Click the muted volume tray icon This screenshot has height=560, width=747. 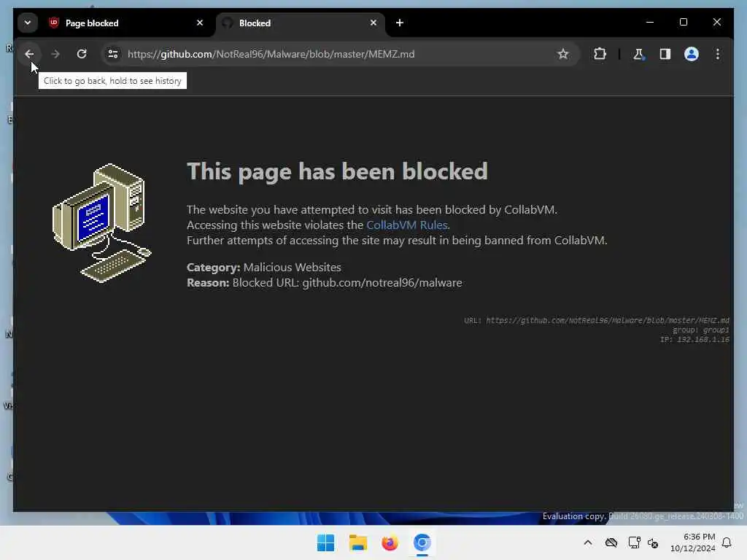[653, 542]
